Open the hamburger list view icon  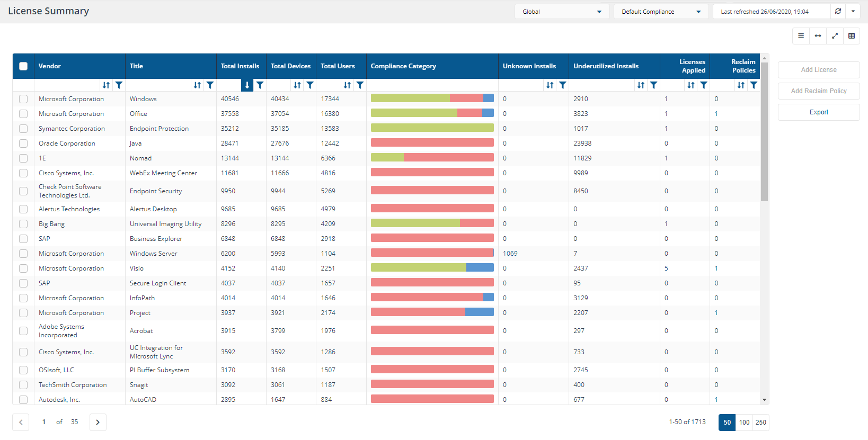(x=801, y=36)
